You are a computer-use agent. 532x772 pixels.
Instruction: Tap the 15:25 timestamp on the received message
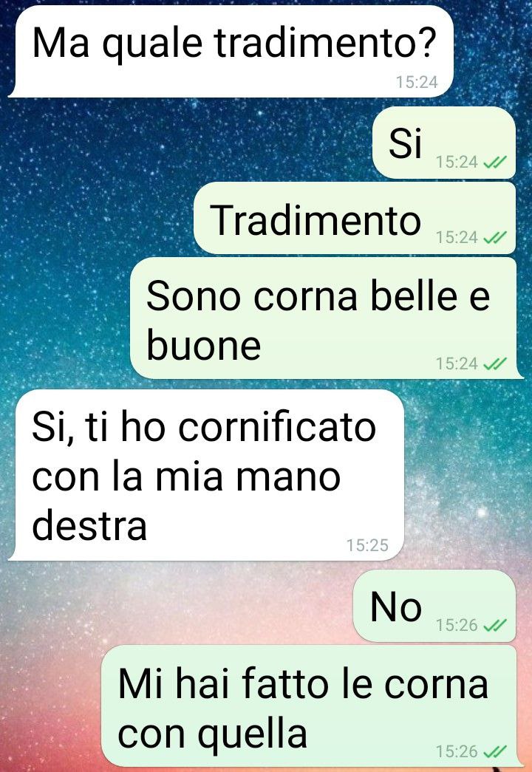click(367, 545)
